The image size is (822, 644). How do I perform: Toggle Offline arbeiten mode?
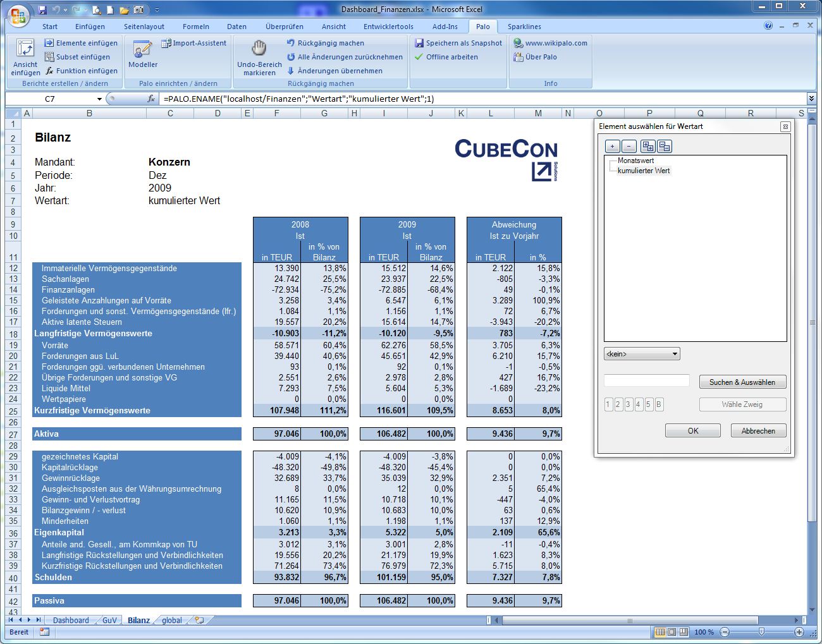[446, 57]
